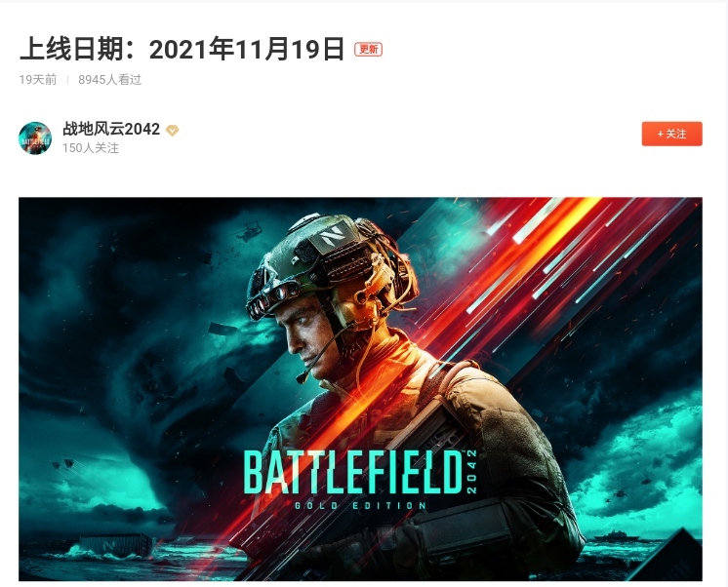Open the 战地风云2042 account name link
Image resolution: width=728 pixels, height=587 pixels.
coord(111,129)
